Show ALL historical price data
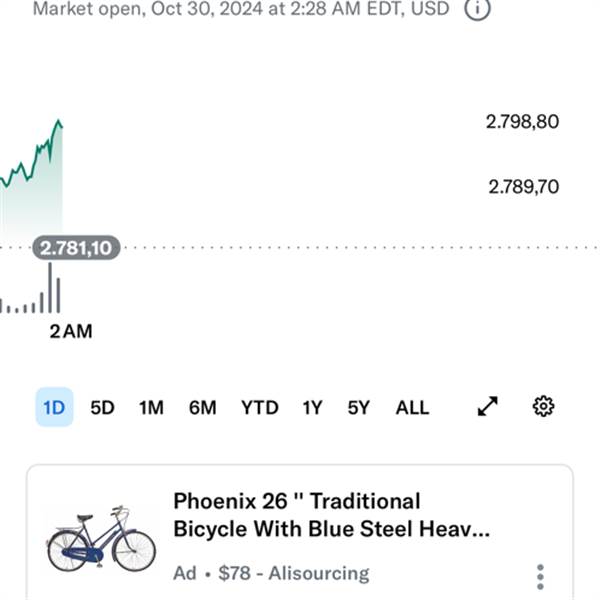The height and width of the screenshot is (600, 600). tap(412, 408)
